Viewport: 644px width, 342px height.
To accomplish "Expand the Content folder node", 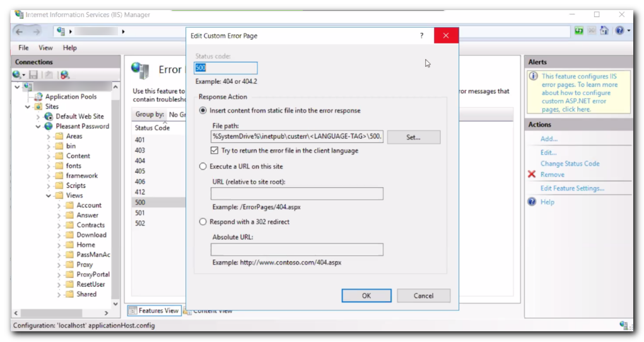I will [49, 156].
